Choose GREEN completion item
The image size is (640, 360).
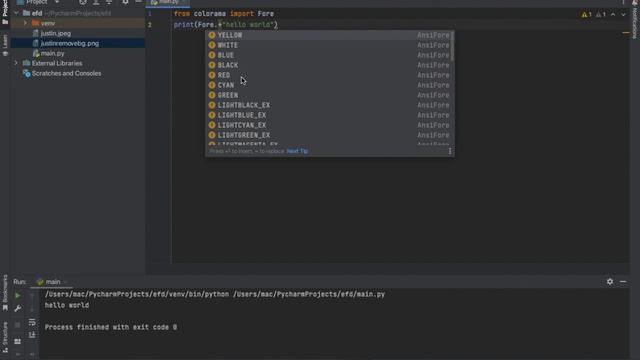pyautogui.click(x=329, y=95)
